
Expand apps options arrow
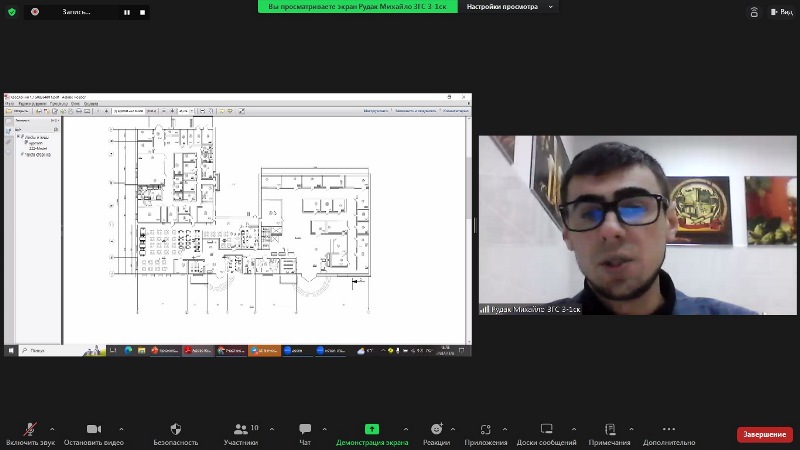(x=505, y=429)
